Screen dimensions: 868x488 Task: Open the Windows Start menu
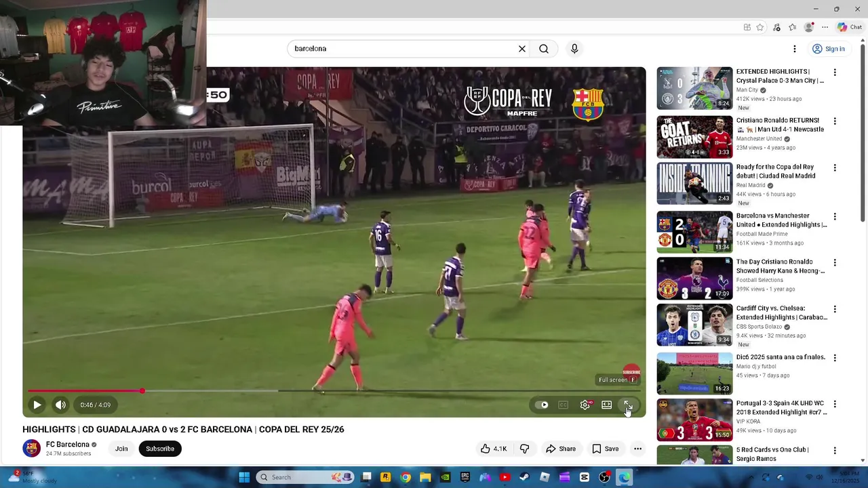point(244,477)
